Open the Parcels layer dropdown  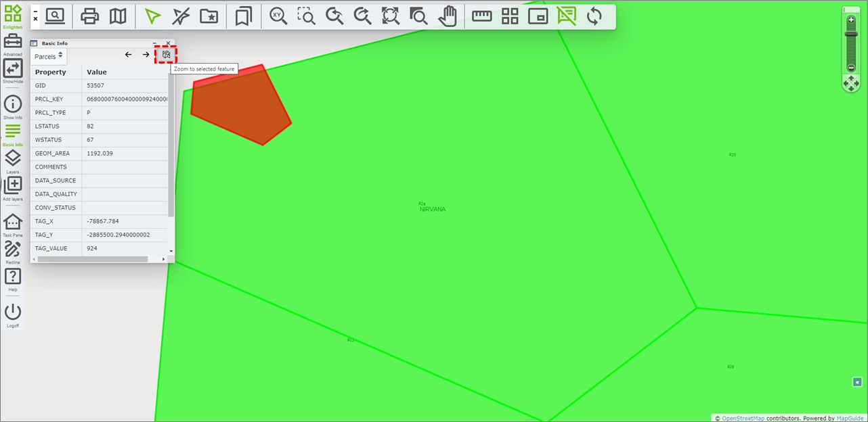coord(48,56)
